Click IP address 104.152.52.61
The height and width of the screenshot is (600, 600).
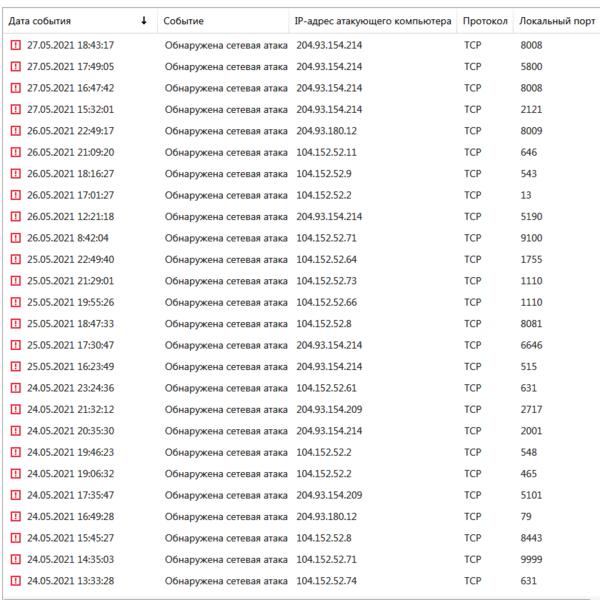(x=326, y=388)
